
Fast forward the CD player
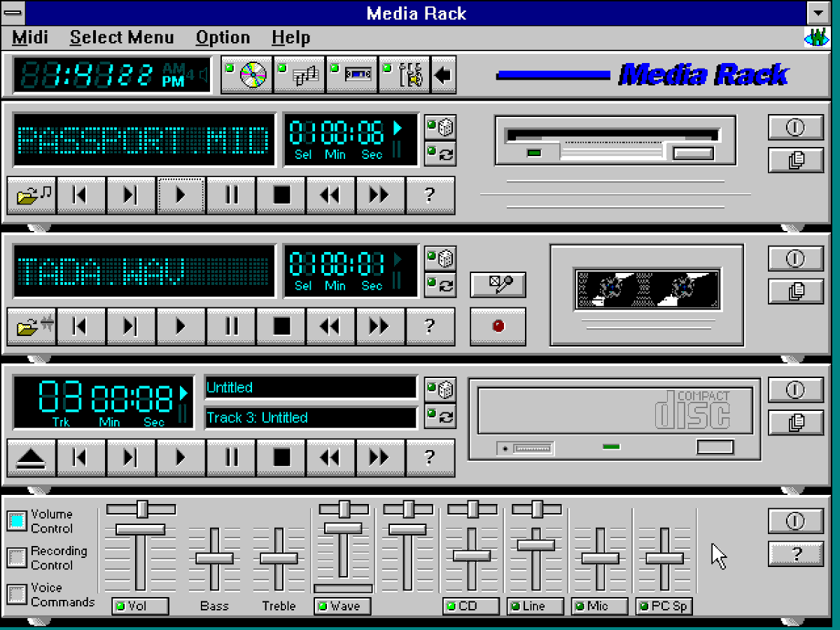point(380,458)
